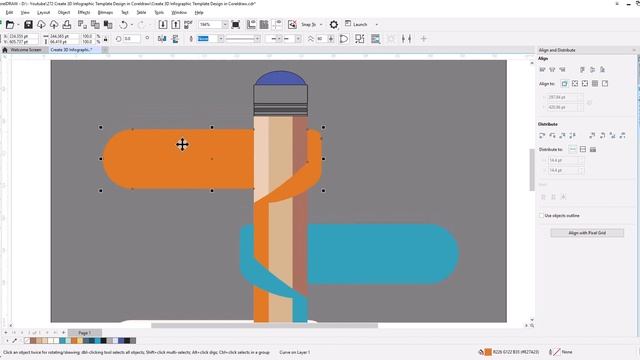640x360 pixels.
Task: Click the orange palette swatch
Action: (74, 340)
